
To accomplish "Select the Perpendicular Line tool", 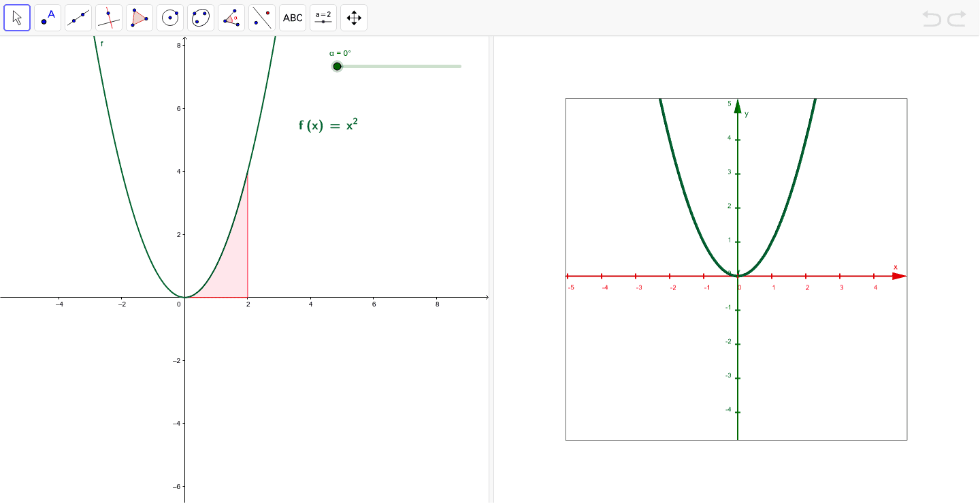I will coord(108,18).
